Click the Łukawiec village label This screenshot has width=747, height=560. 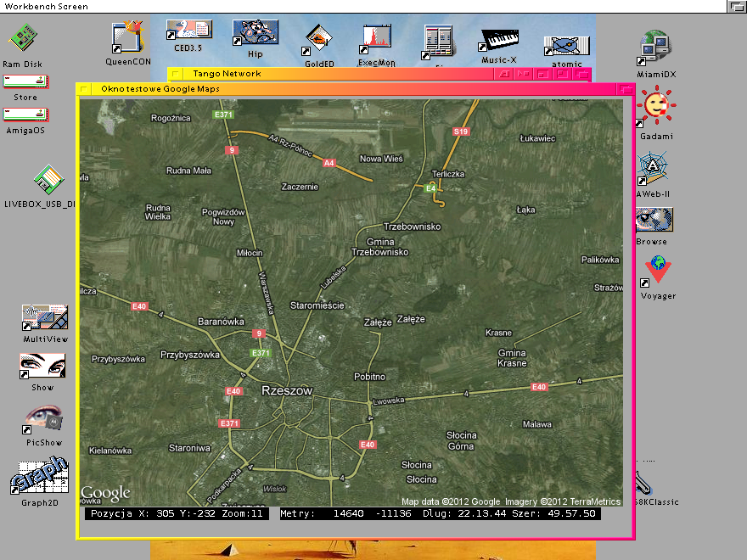click(537, 138)
